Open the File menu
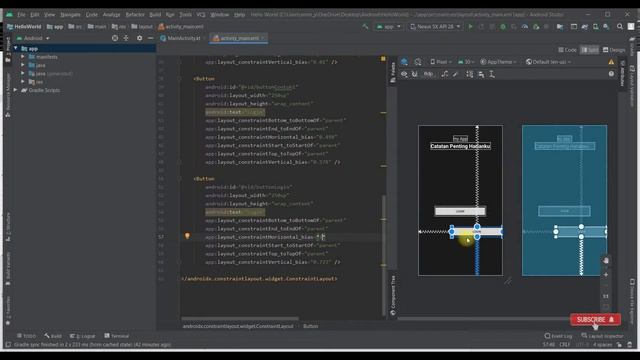The width and height of the screenshot is (640, 360). [x=21, y=14]
